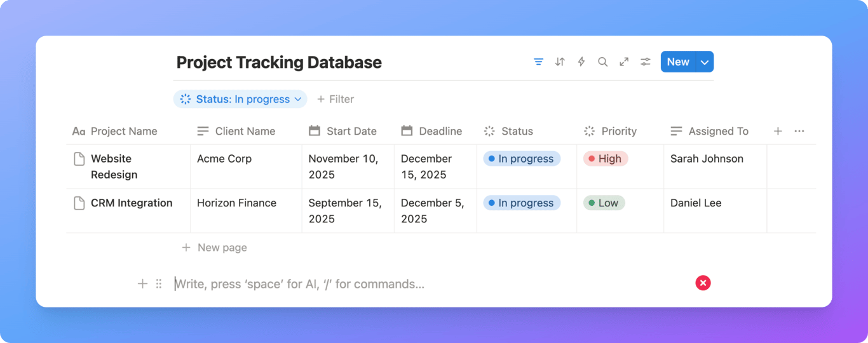Select the September 15, 2025 start date
868x343 pixels.
[x=348, y=211]
